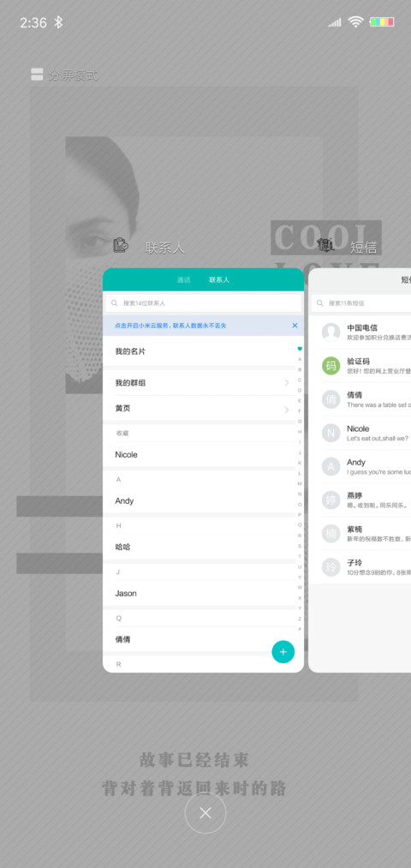Tap the magnifier icon in Messages search
The image size is (411, 868).
(319, 303)
